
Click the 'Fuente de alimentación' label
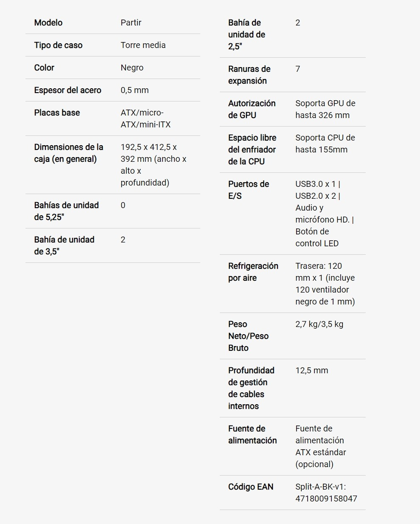252,434
